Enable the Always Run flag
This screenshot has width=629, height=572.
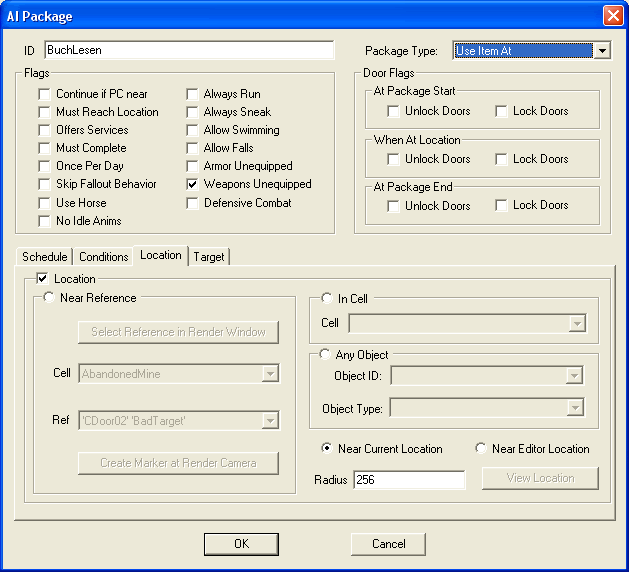(194, 94)
